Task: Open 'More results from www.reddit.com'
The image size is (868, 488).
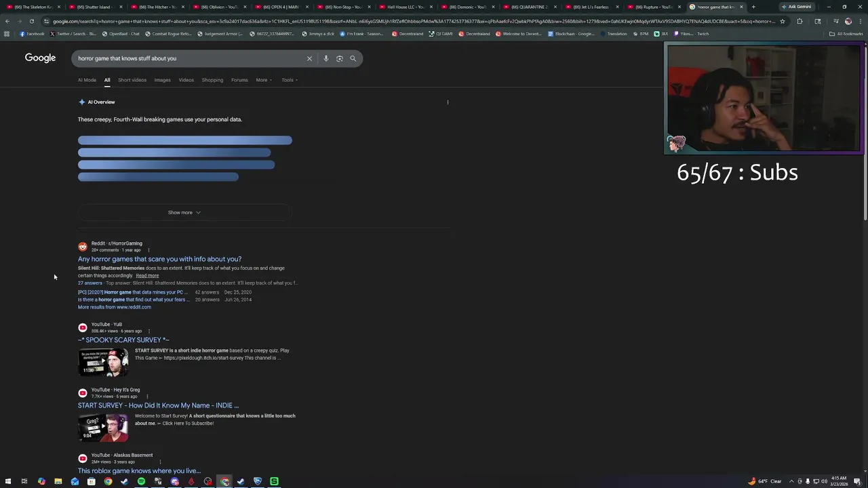Action: point(114,307)
